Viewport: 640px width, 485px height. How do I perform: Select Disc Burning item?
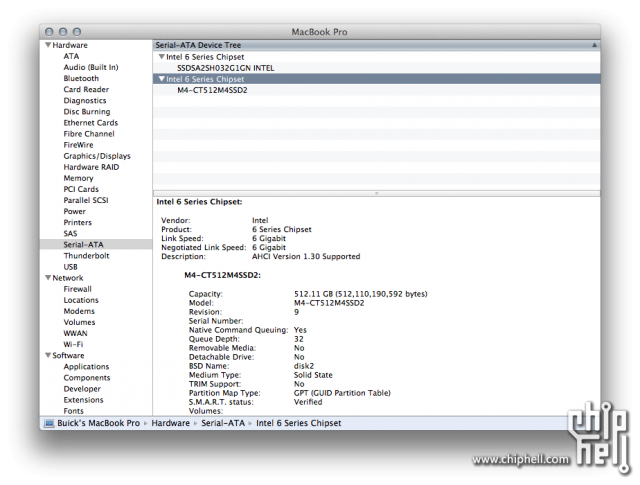87,111
